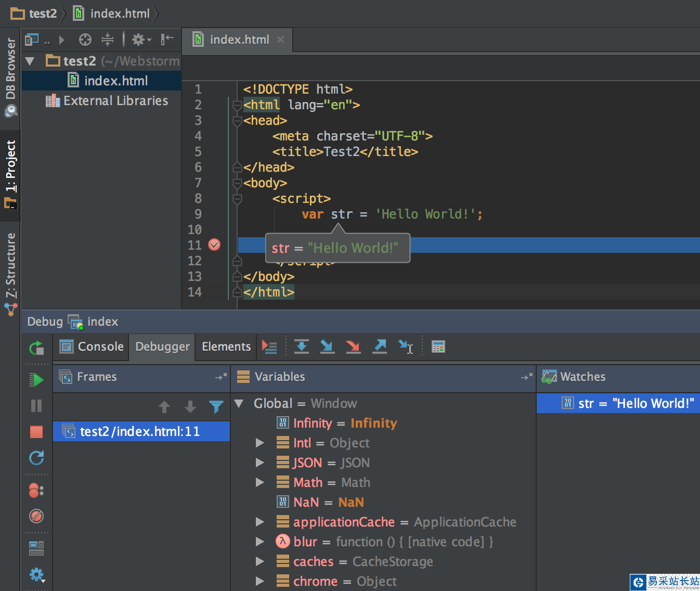The width and height of the screenshot is (700, 591).
Task: Move up to previous frame
Action: (x=164, y=407)
